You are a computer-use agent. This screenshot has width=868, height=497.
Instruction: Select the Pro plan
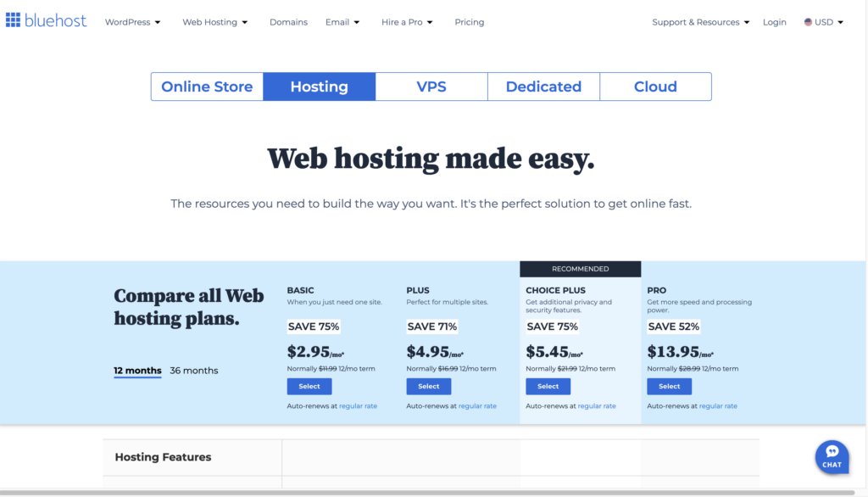[670, 386]
